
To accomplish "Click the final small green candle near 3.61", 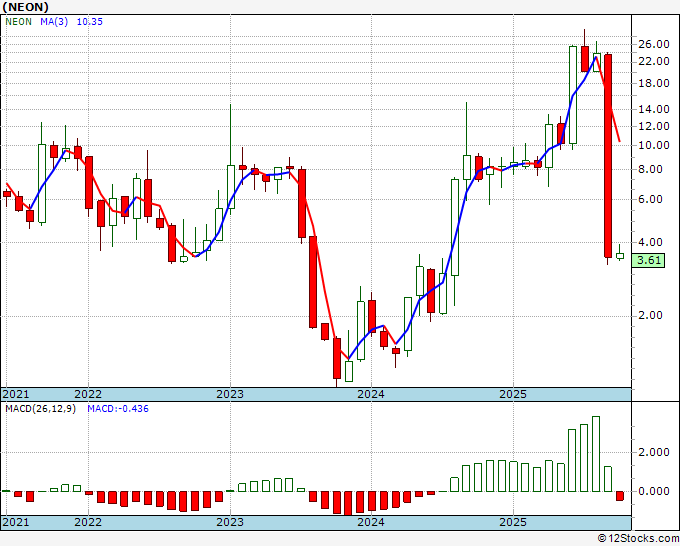I will pos(620,256).
